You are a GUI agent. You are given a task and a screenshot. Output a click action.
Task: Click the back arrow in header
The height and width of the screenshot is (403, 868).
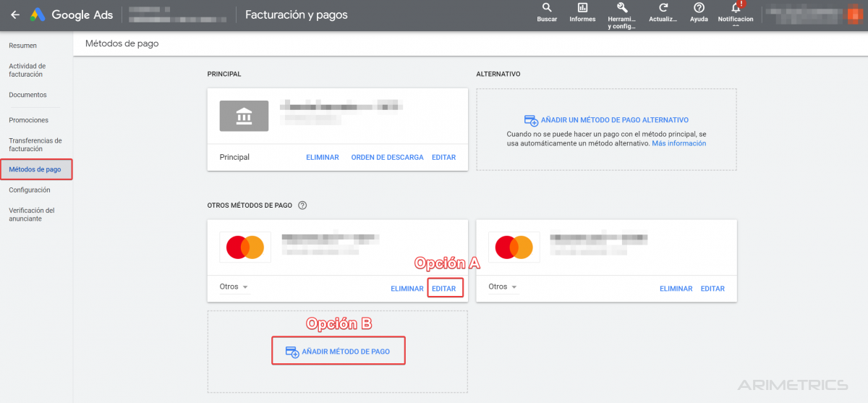pos(14,14)
